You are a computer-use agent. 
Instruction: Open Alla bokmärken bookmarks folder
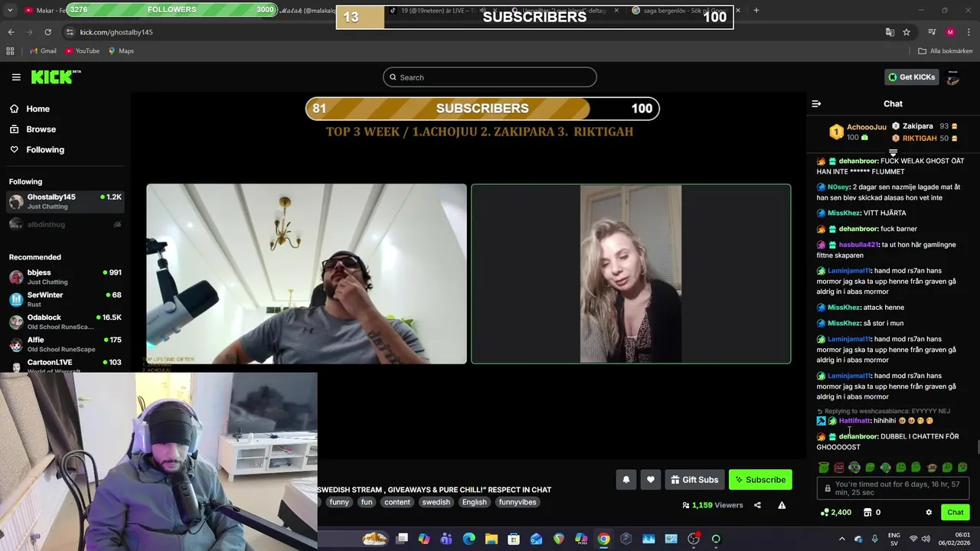click(946, 51)
